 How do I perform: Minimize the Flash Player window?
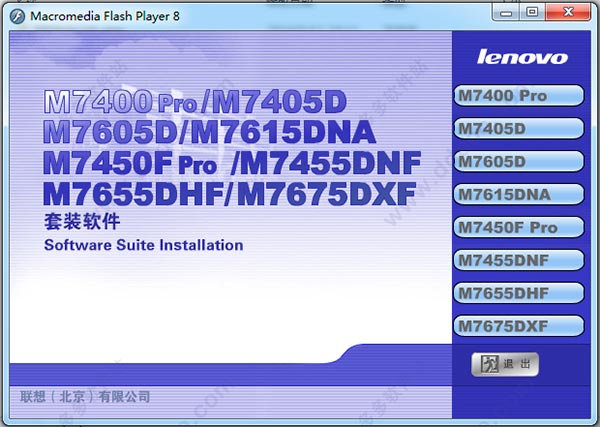(506, 13)
